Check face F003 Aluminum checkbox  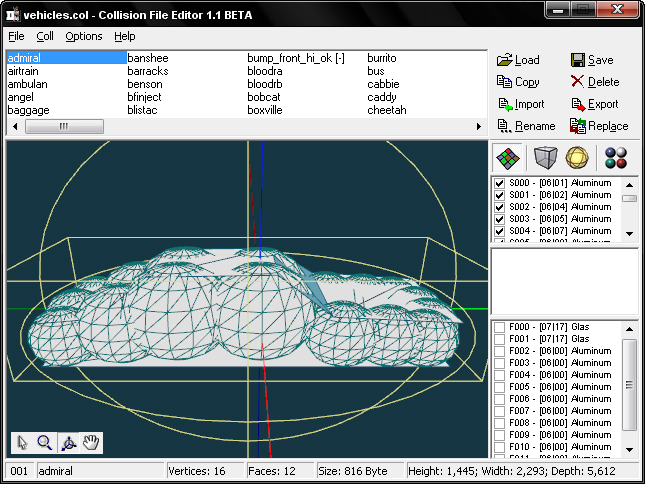[x=499, y=363]
